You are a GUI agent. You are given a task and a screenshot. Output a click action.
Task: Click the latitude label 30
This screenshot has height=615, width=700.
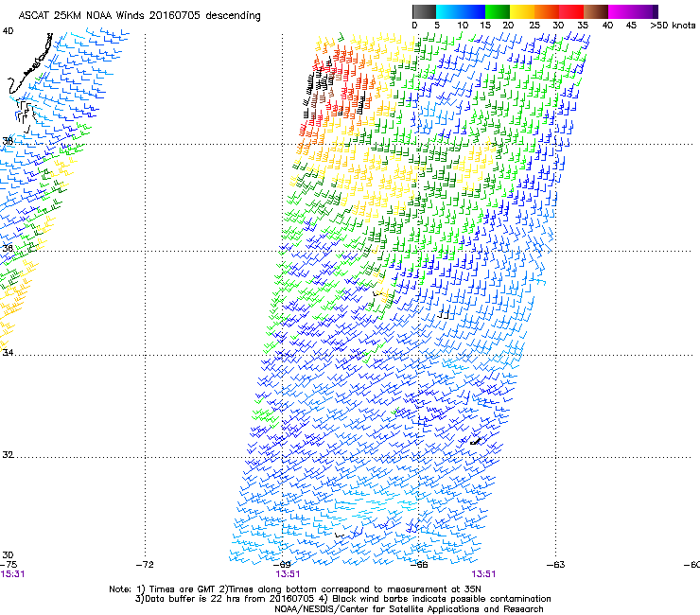[x=8, y=554]
